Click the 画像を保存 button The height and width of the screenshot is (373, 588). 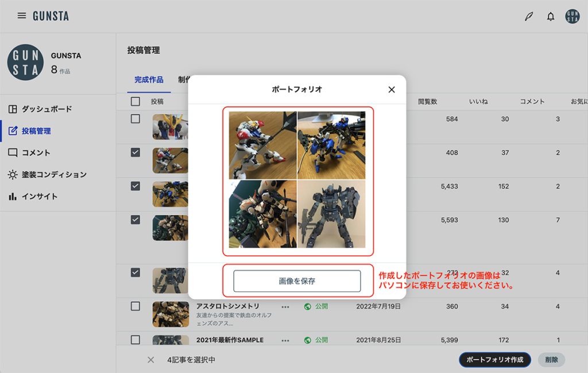(x=297, y=281)
